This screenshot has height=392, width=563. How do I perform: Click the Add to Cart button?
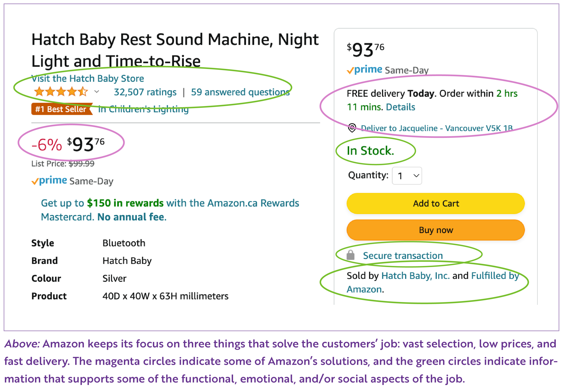[435, 203]
